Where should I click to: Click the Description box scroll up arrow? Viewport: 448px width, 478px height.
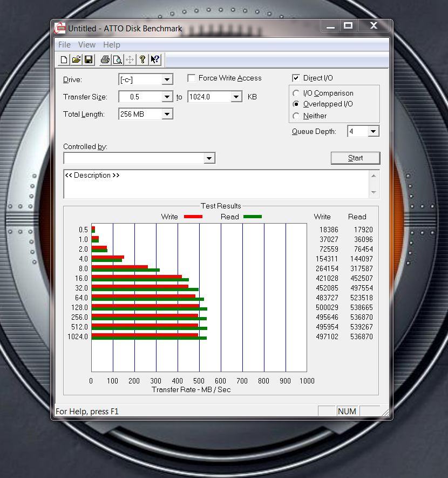click(374, 176)
